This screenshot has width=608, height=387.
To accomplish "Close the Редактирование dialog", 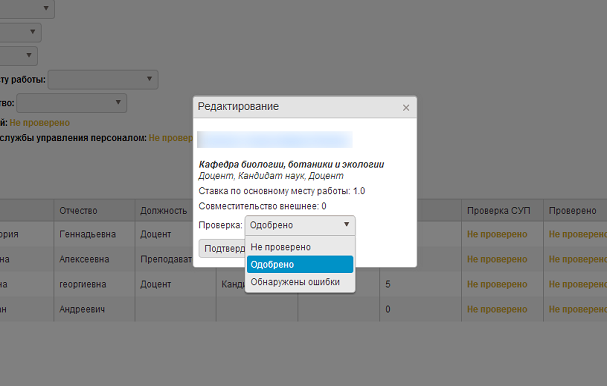I will (406, 108).
